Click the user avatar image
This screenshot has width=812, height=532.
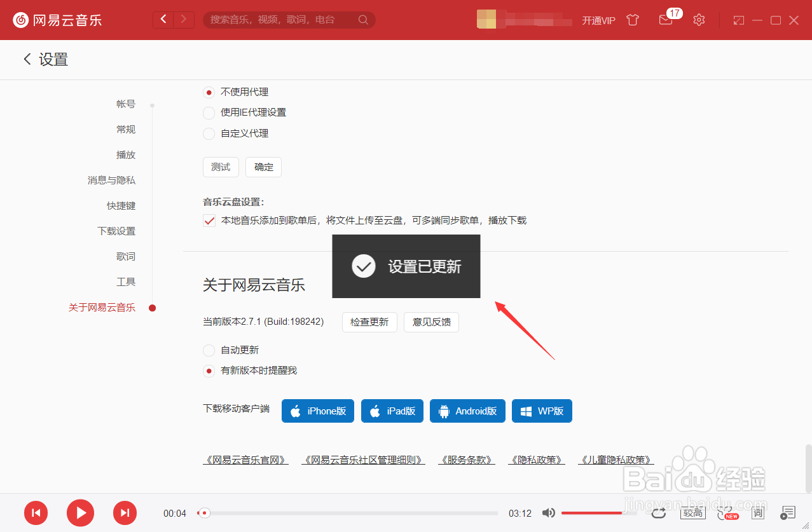coord(486,19)
